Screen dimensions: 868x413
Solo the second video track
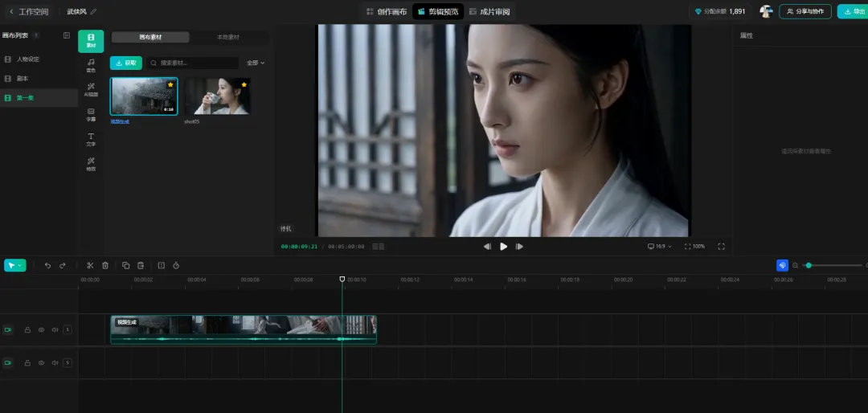click(68, 363)
